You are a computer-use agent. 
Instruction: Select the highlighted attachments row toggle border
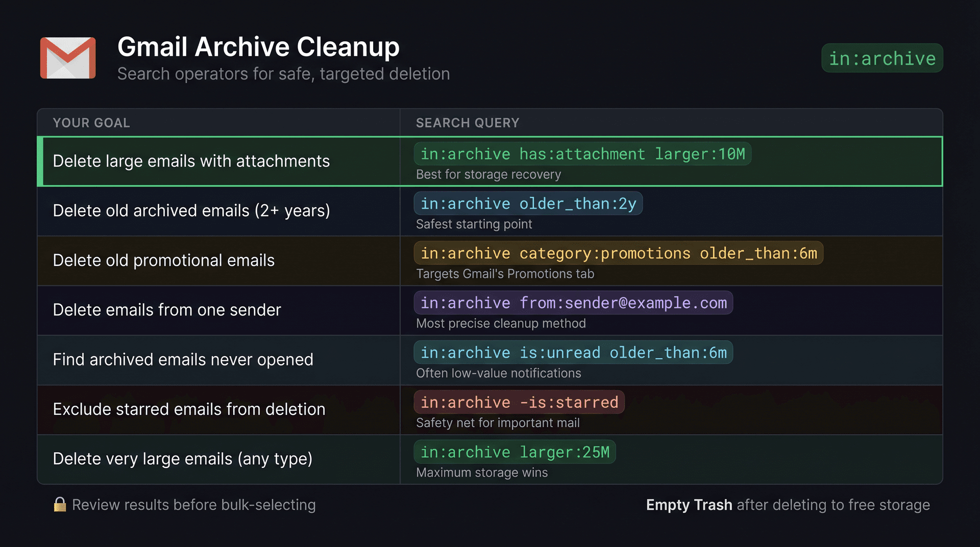[42, 161]
